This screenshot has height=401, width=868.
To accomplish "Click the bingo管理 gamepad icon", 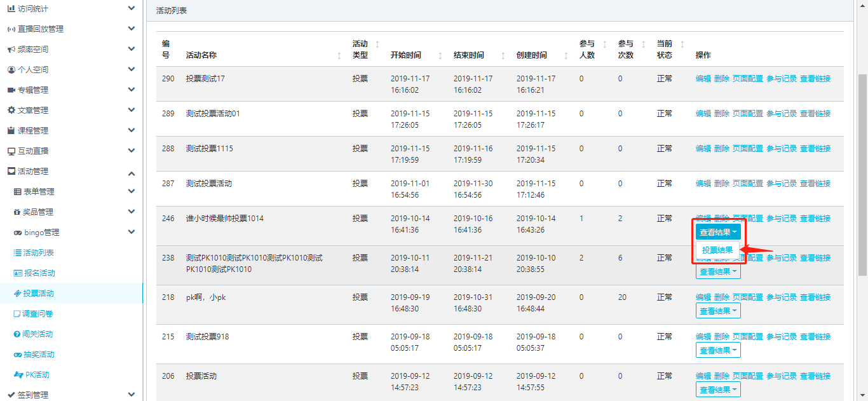I will coord(17,233).
